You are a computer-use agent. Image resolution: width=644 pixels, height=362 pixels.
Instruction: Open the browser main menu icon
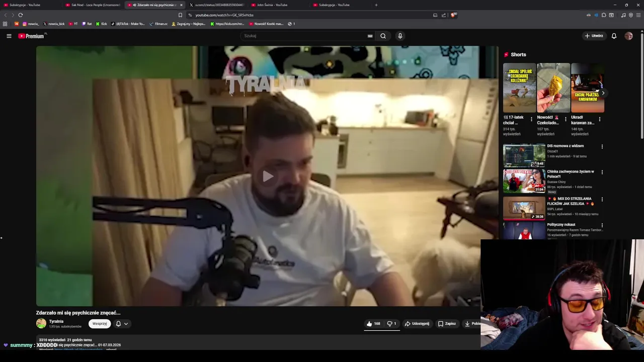click(x=638, y=15)
